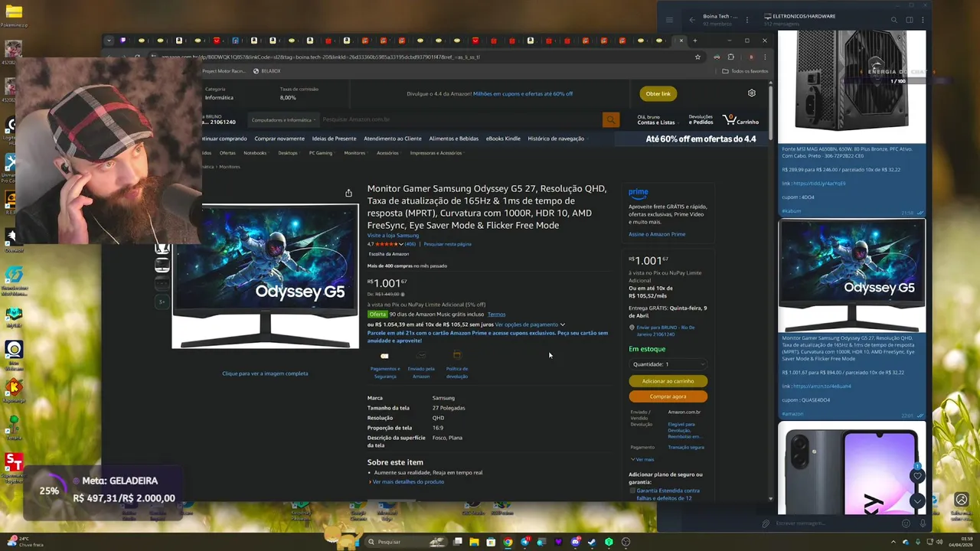
Task: Click the Telegram reactions heart button
Action: pyautogui.click(x=917, y=476)
